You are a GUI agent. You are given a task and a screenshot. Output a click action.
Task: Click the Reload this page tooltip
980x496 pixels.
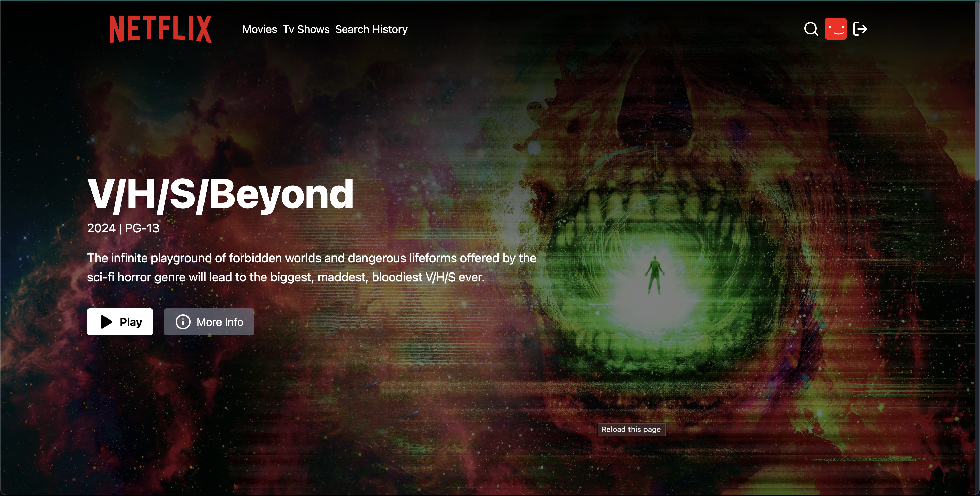(631, 429)
